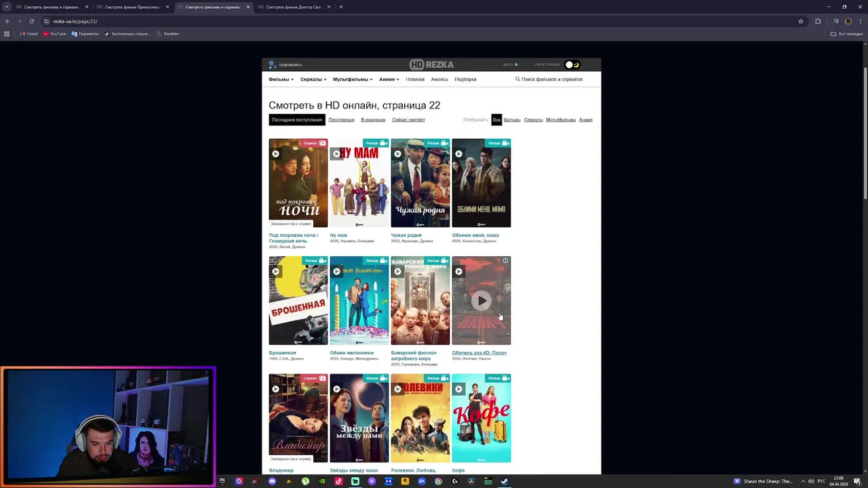868x488 pixels.
Task: Open the tab search dropdown arrow
Action: pos(7,7)
